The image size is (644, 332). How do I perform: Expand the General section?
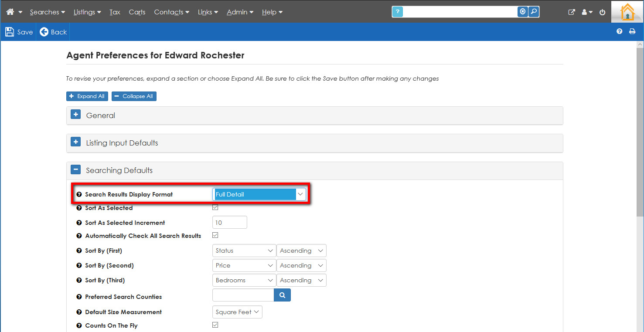[76, 115]
